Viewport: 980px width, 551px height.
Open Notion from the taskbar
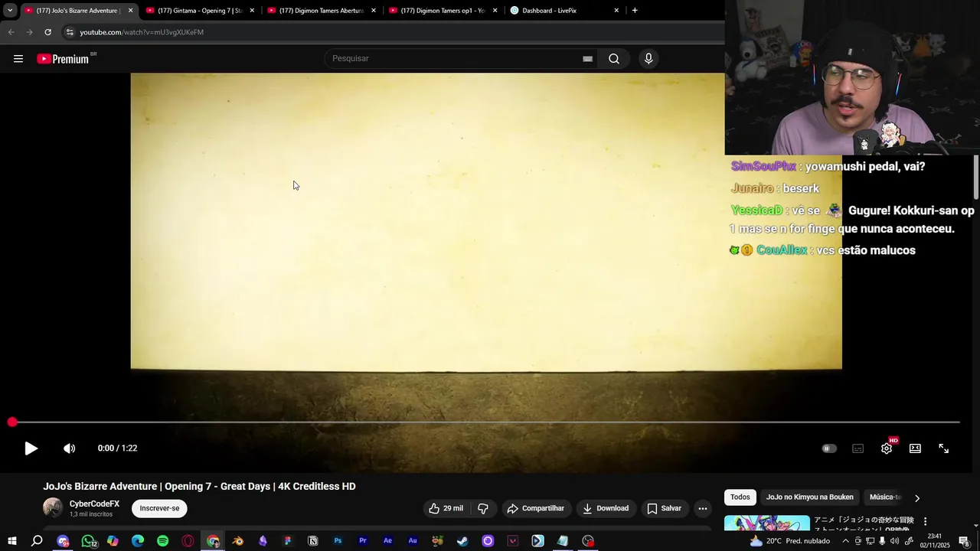(x=312, y=541)
